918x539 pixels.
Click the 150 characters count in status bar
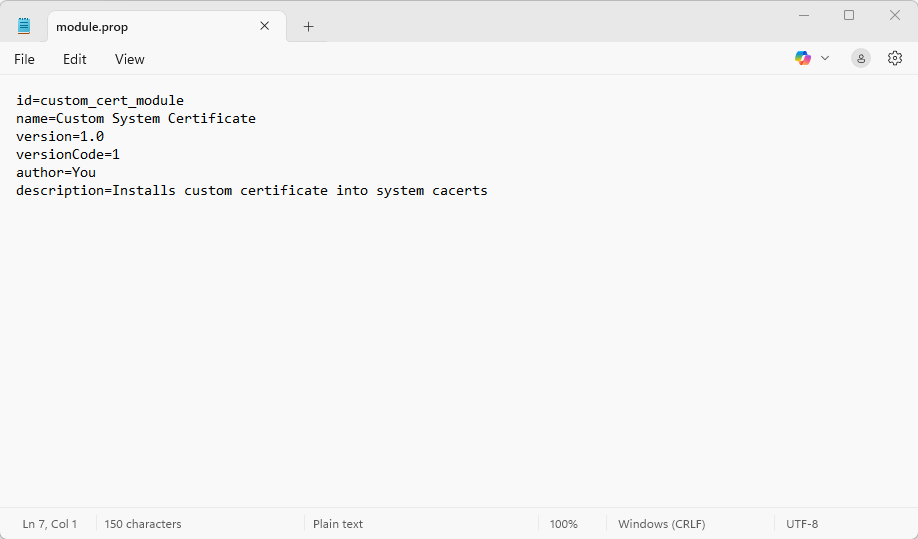click(x=143, y=524)
